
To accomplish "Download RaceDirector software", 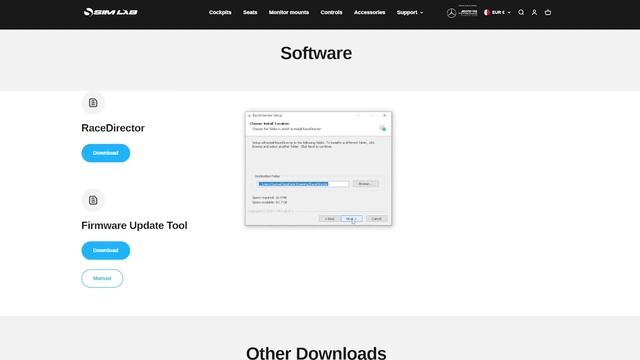I will 106,153.
